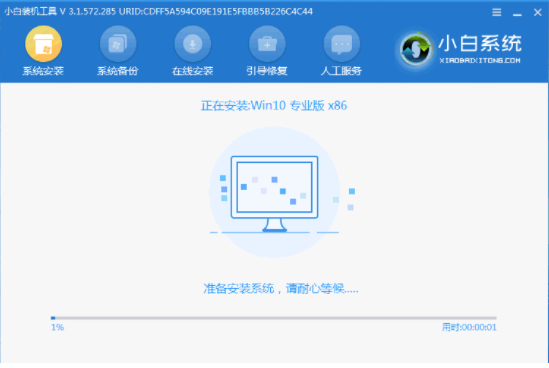
Task: Click the monitor illustration in center
Action: [274, 194]
